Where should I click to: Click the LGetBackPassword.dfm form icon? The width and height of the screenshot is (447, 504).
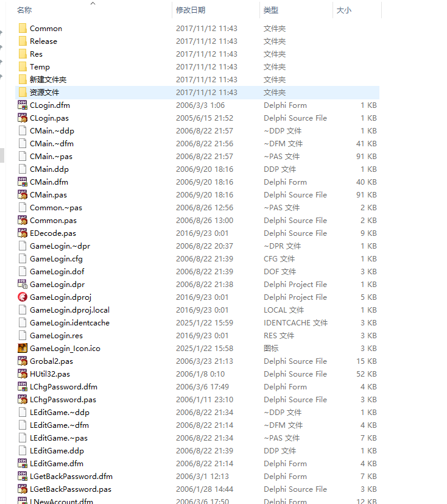click(x=23, y=476)
